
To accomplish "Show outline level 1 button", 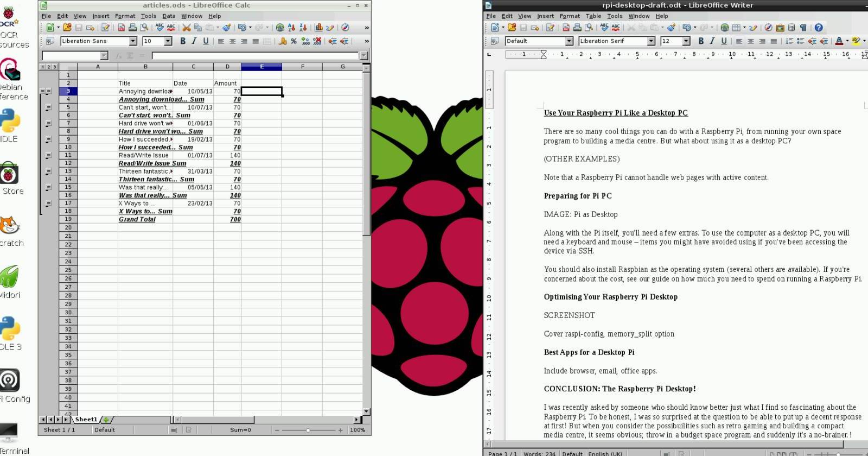I will tap(42, 67).
